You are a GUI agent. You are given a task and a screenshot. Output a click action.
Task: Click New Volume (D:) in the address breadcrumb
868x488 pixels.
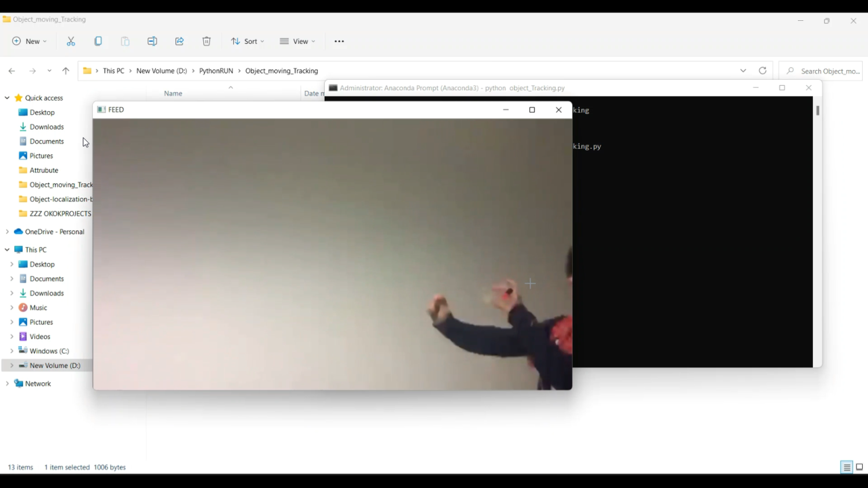point(161,71)
